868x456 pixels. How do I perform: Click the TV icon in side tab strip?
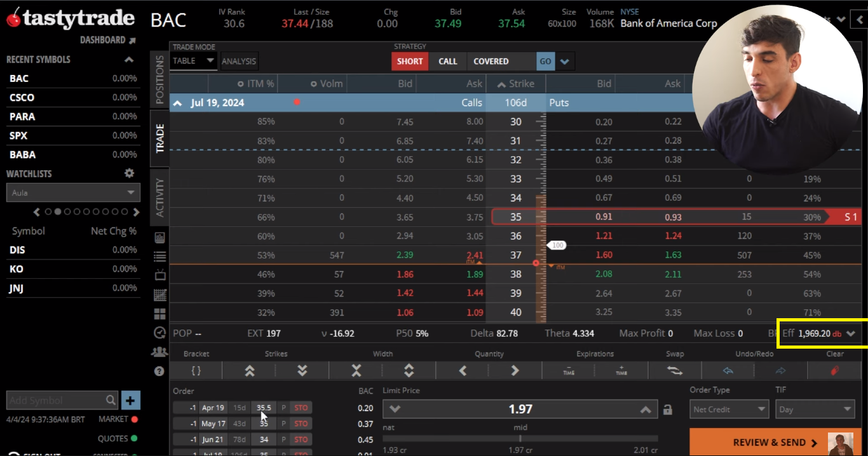[159, 275]
